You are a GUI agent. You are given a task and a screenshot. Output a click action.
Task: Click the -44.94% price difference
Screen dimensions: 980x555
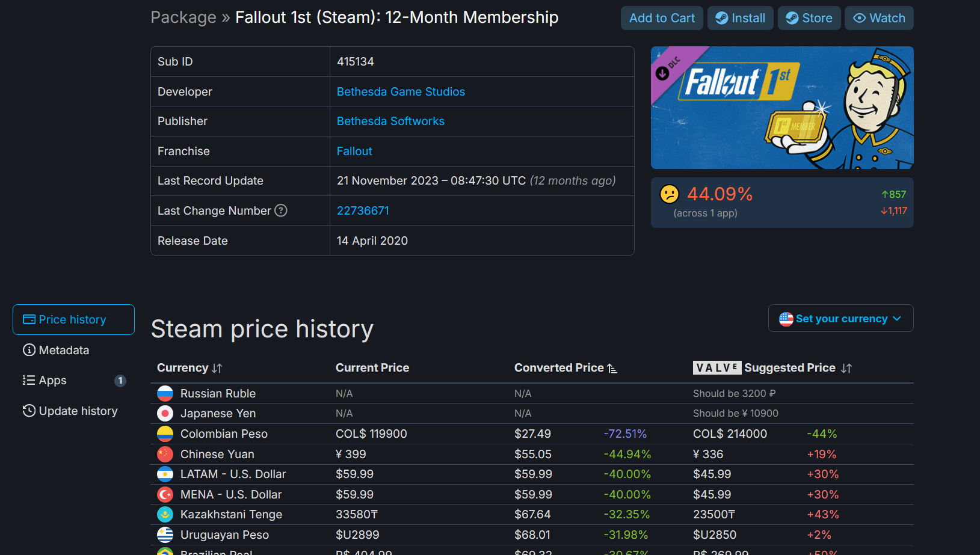(x=627, y=454)
